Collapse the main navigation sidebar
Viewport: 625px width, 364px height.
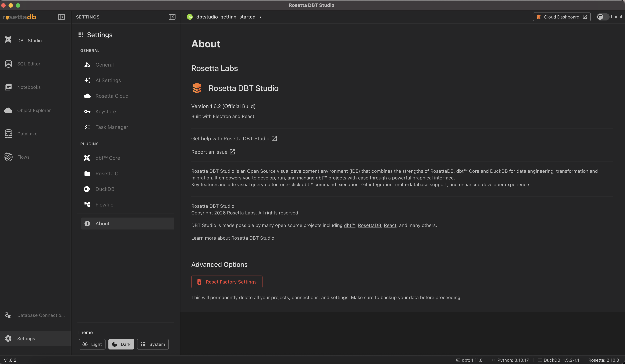61,17
